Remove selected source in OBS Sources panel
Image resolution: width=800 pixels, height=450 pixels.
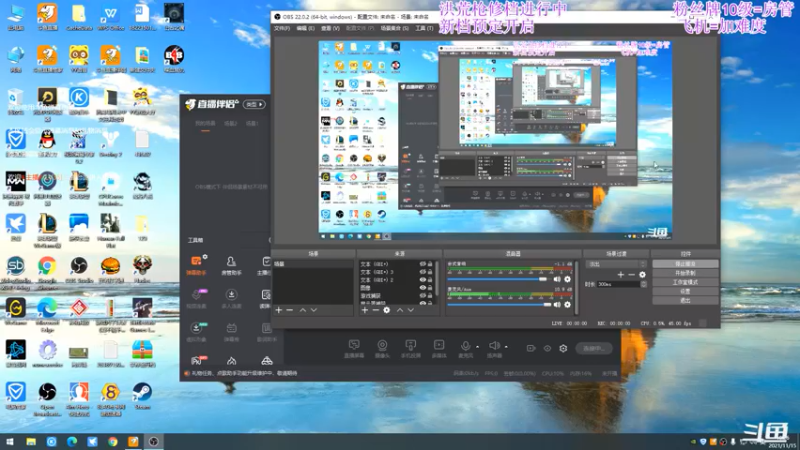(x=376, y=310)
